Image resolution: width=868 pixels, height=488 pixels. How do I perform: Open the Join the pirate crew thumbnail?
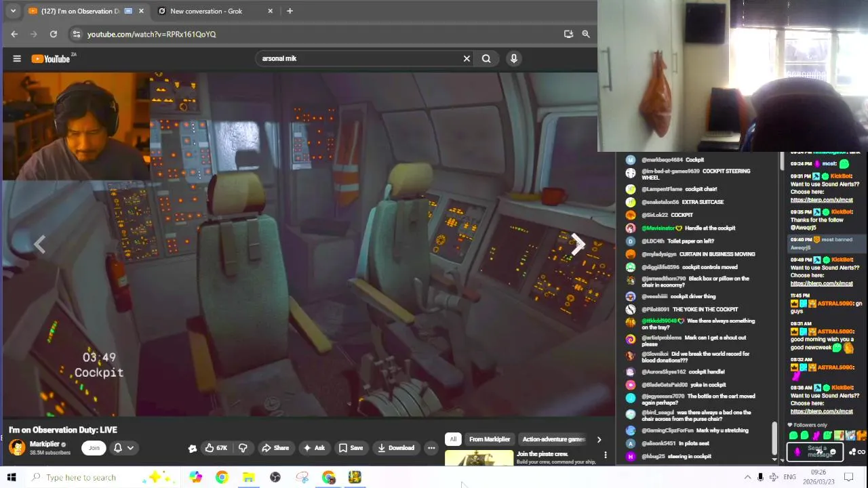pyautogui.click(x=479, y=458)
